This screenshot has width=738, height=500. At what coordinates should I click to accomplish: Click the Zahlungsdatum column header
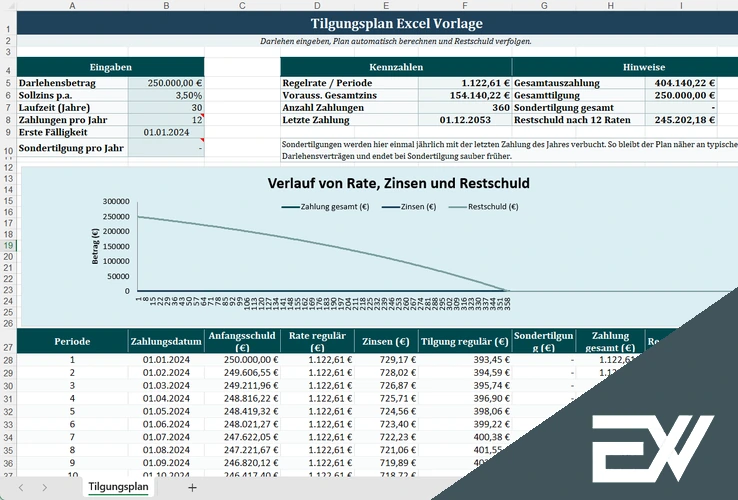166,341
